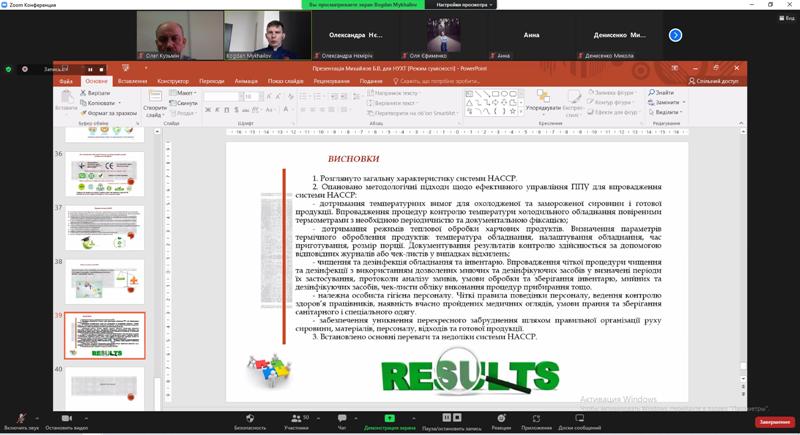This screenshot has height=435, width=800.
Task: Toggle bold Ж formatting
Action: click(208, 110)
